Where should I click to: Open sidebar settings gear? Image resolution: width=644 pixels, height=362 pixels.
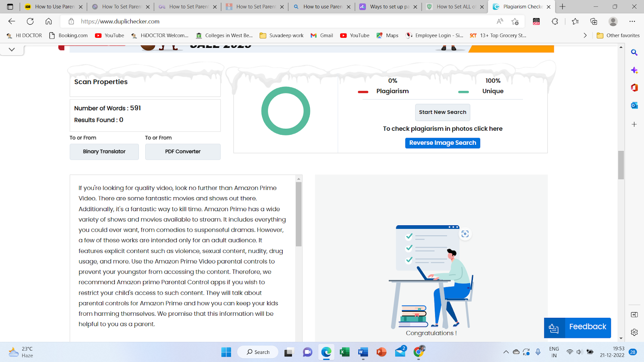[x=634, y=332]
